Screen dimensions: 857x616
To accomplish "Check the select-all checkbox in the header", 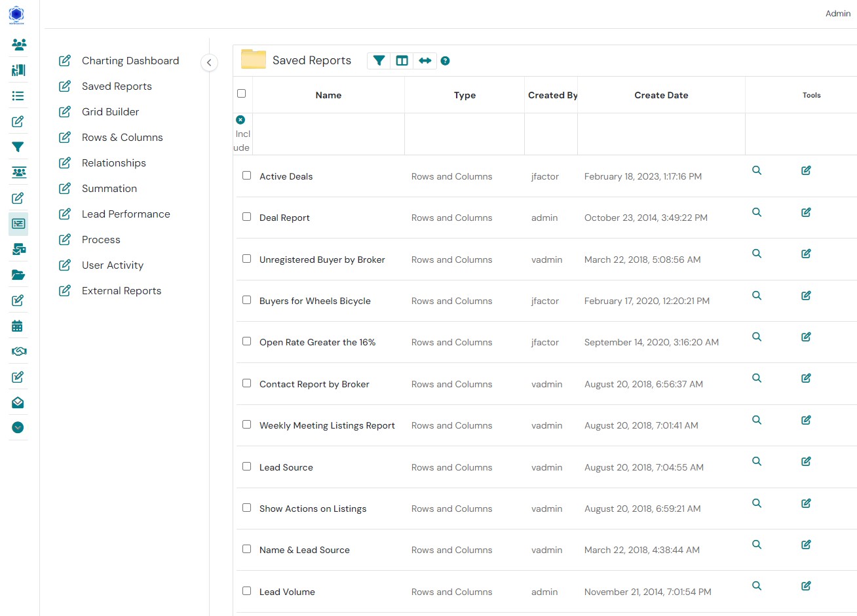I will (x=241, y=94).
